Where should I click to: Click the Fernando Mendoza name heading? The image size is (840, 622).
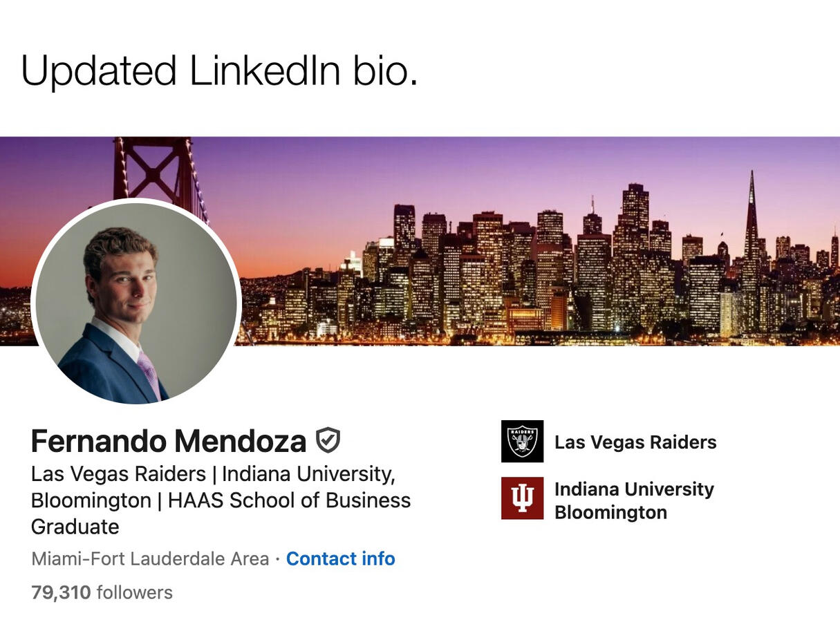coord(168,441)
